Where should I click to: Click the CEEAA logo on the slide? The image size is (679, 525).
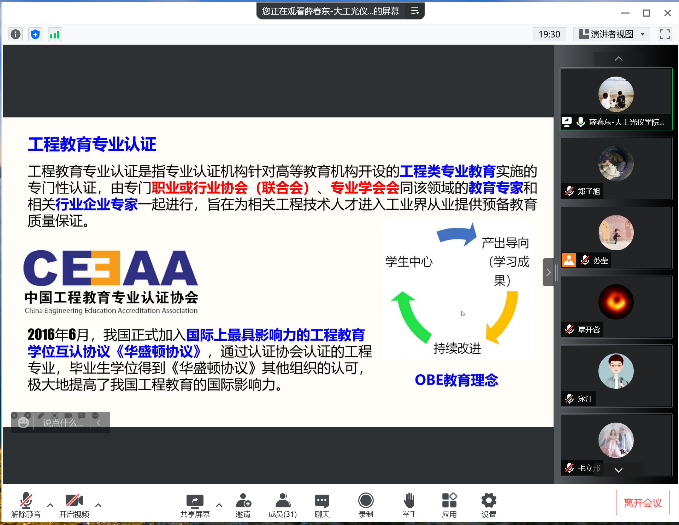pos(111,281)
